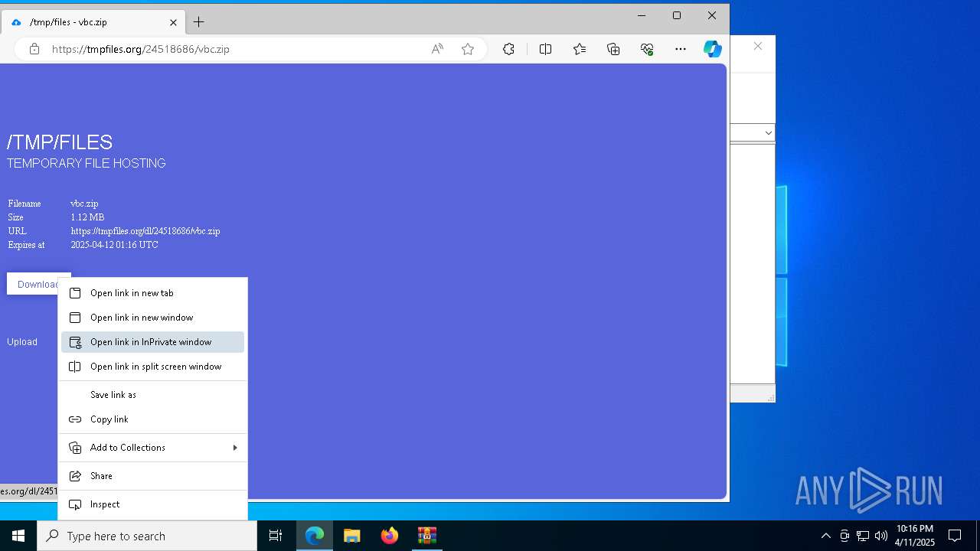Open Copilot sidebar icon

[x=713, y=49]
